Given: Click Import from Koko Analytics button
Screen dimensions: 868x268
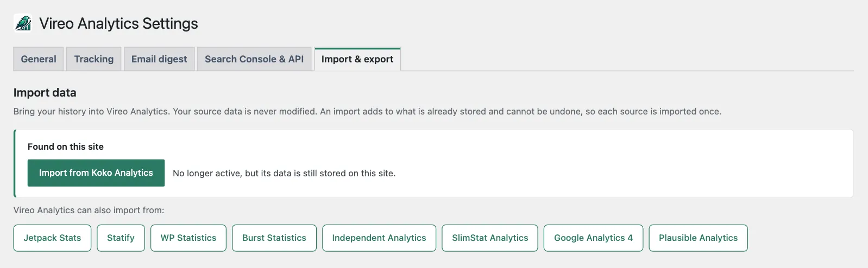Looking at the screenshot, I should [x=96, y=173].
